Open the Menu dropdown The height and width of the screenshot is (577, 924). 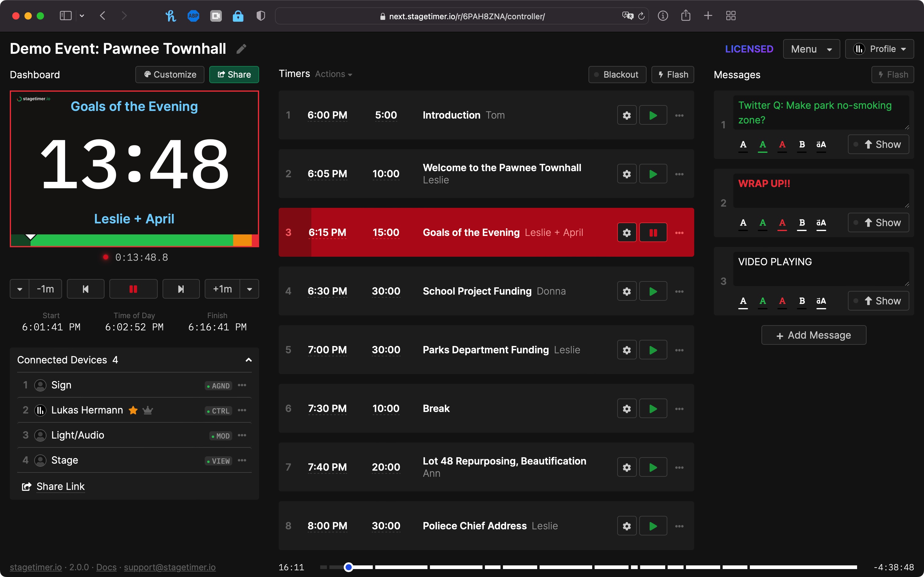pyautogui.click(x=811, y=49)
